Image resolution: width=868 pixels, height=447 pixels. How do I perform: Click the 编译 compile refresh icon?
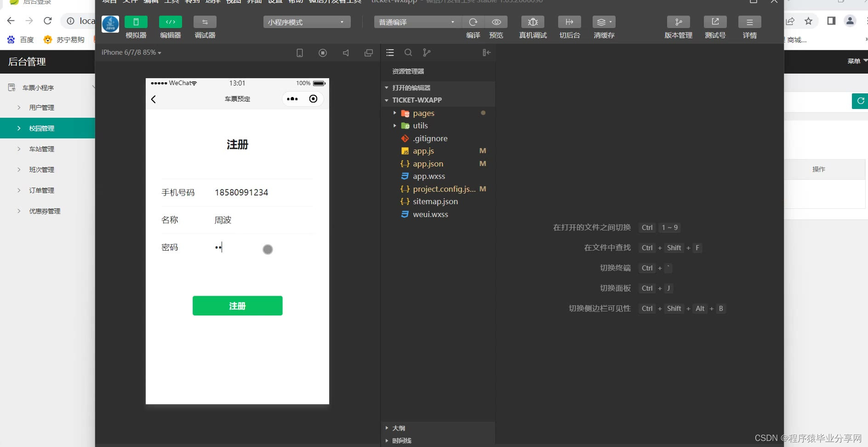click(x=473, y=22)
